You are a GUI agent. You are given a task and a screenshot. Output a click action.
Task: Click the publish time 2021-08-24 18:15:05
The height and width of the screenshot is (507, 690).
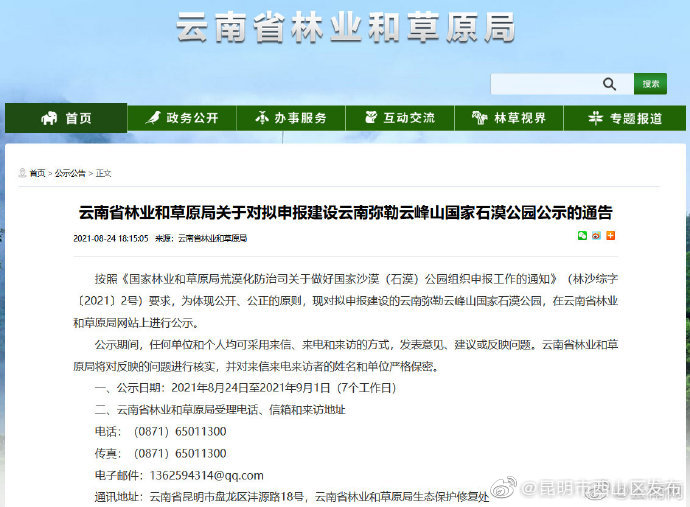[x=111, y=239]
